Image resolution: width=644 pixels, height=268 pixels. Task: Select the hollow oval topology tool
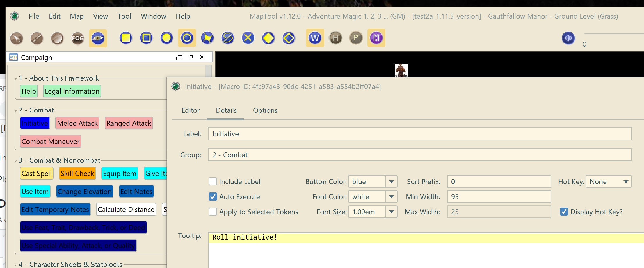point(187,38)
